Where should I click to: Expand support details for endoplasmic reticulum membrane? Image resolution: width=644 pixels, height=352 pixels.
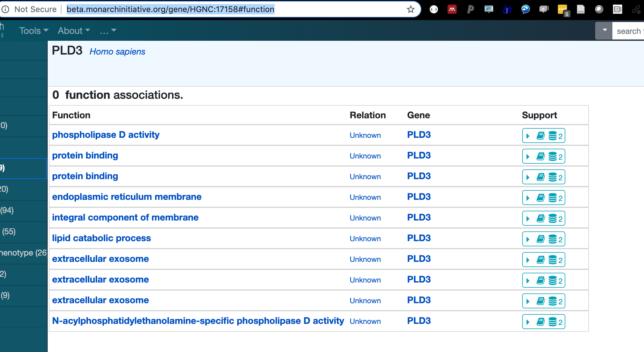528,198
